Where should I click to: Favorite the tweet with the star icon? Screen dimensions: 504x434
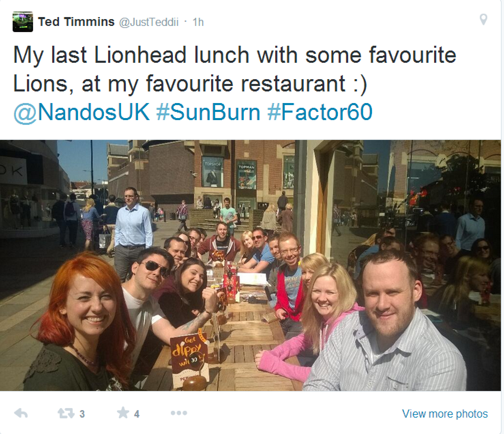click(x=123, y=413)
